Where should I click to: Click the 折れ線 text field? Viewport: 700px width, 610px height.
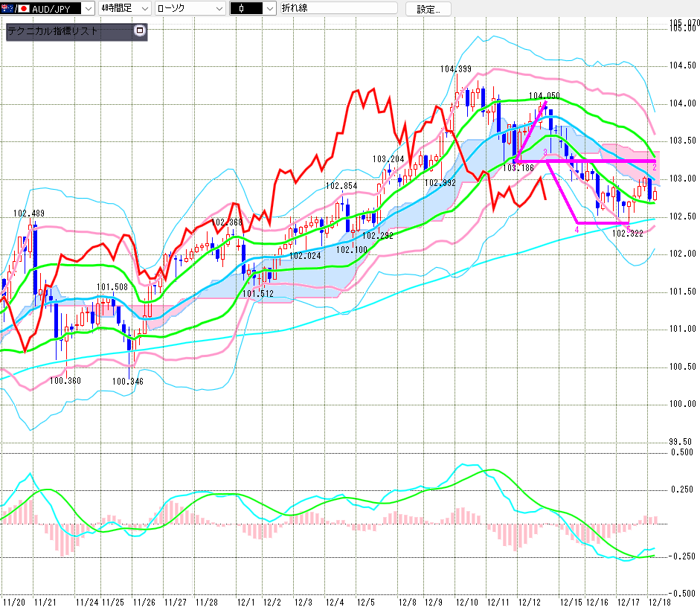[x=338, y=9]
